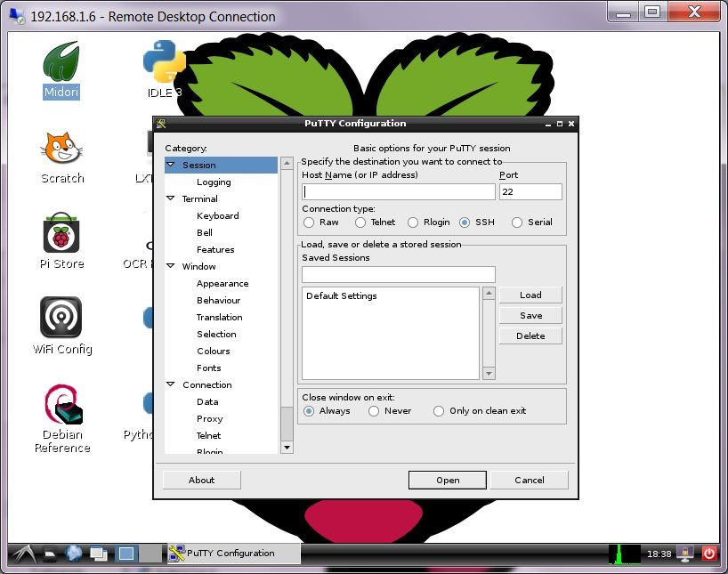The height and width of the screenshot is (574, 728).
Task: Open the file manager from the taskbar
Action: (x=50, y=554)
